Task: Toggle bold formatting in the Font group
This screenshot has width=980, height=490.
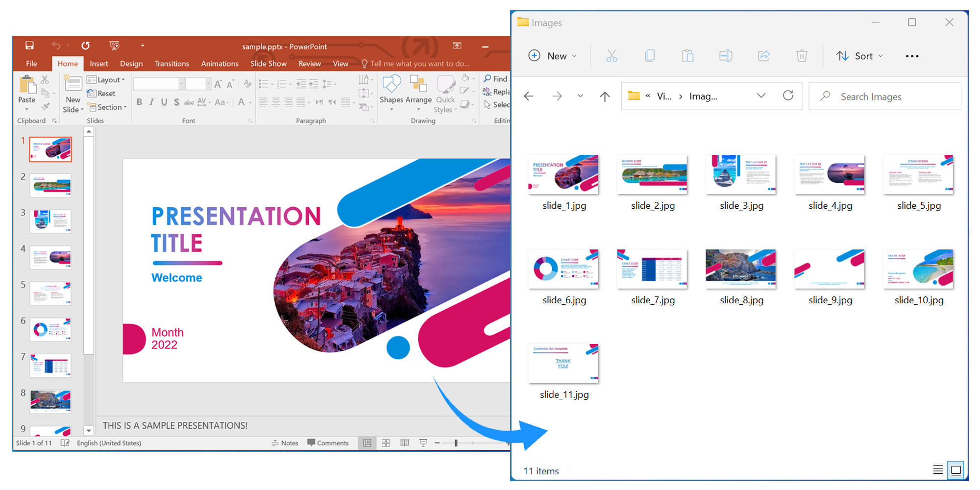Action: point(140,102)
